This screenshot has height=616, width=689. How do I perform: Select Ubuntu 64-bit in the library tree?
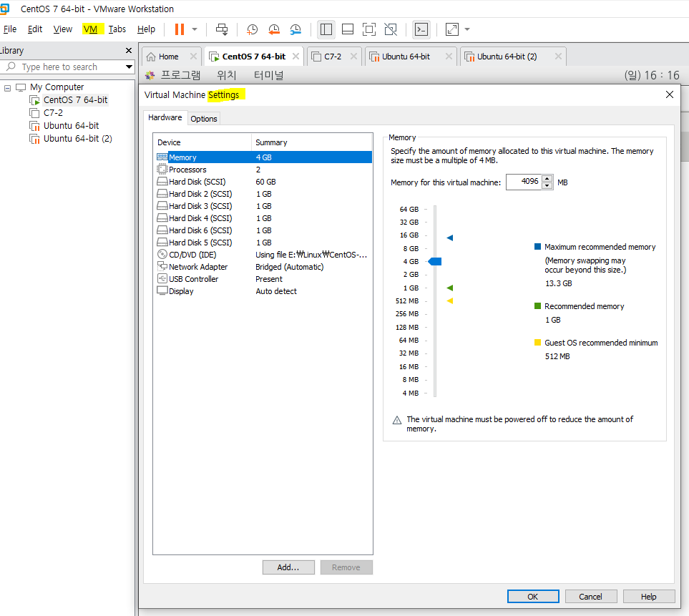tap(71, 126)
